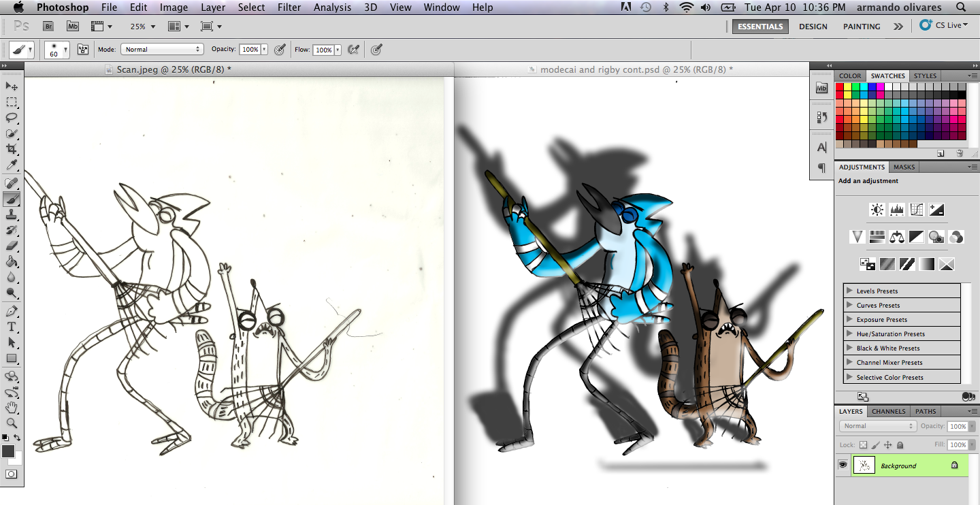
Task: Select the Quick Selection tool
Action: click(x=12, y=133)
